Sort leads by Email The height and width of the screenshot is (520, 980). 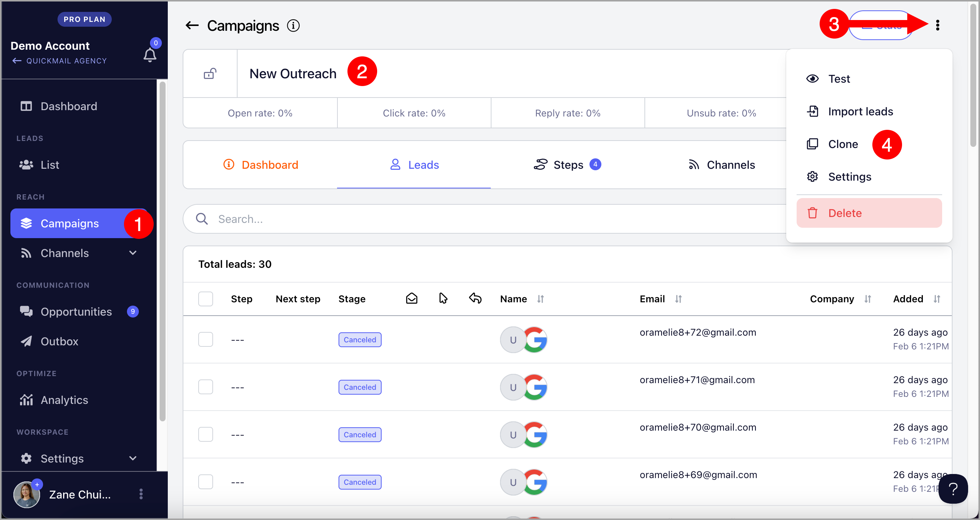(x=678, y=299)
